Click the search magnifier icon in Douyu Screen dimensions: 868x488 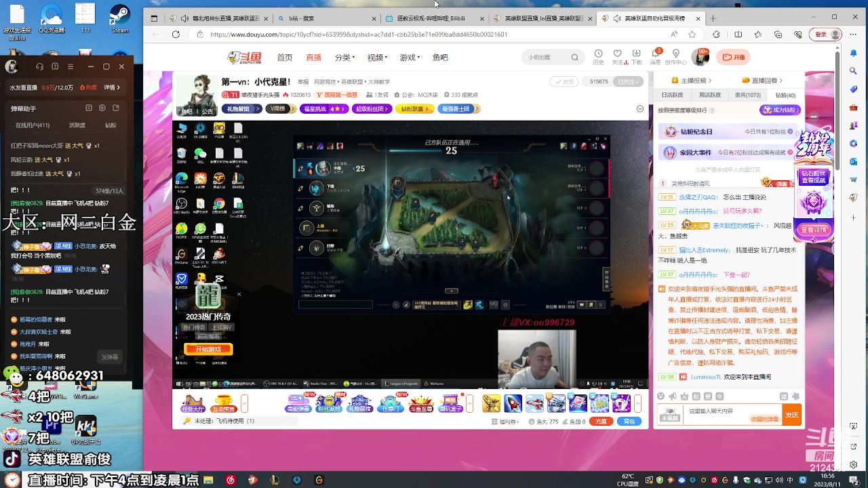574,58
